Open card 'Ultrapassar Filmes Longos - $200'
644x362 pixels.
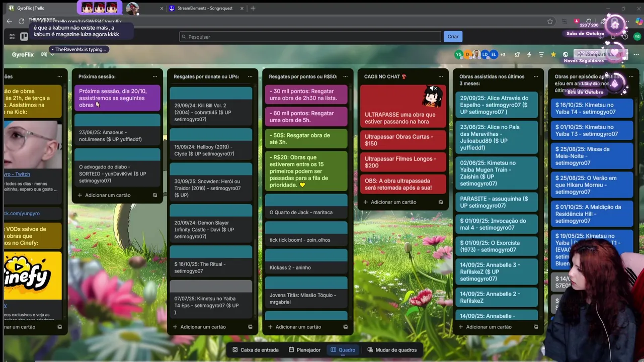coord(403,162)
